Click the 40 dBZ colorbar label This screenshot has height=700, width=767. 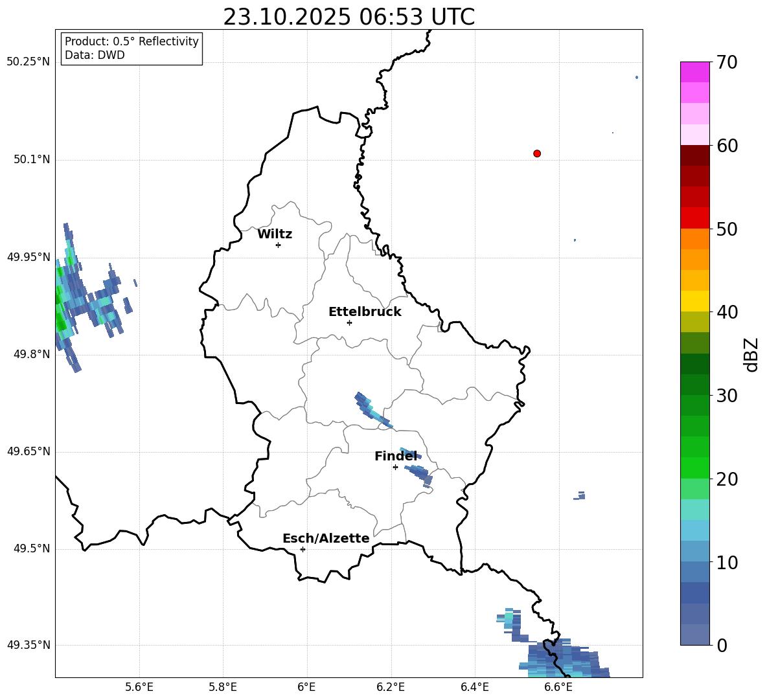click(727, 312)
